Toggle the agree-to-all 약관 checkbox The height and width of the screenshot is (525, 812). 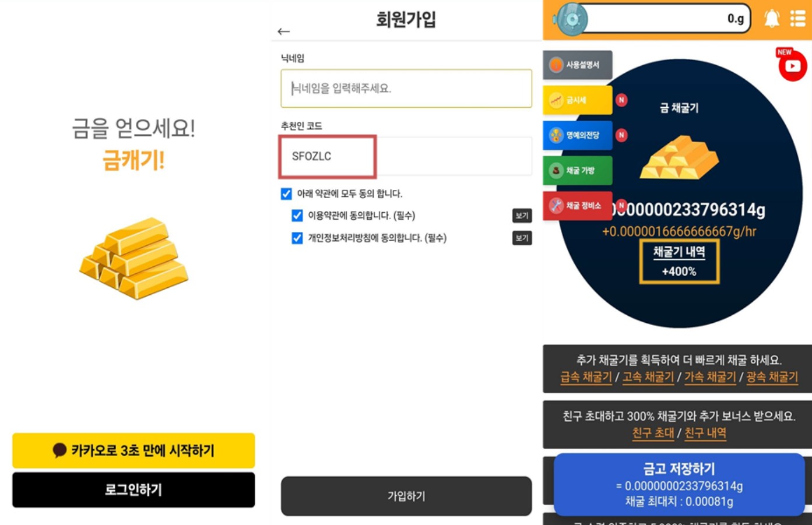[286, 193]
